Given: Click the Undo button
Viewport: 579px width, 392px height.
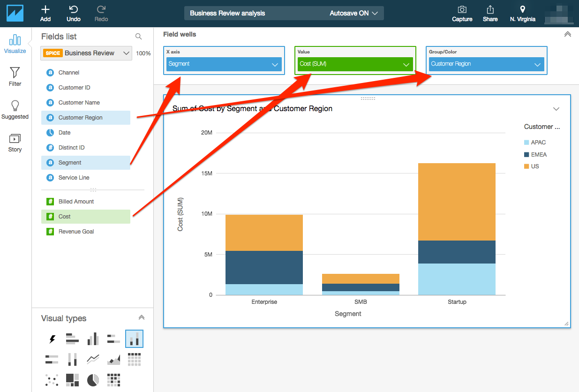Looking at the screenshot, I should pos(73,13).
